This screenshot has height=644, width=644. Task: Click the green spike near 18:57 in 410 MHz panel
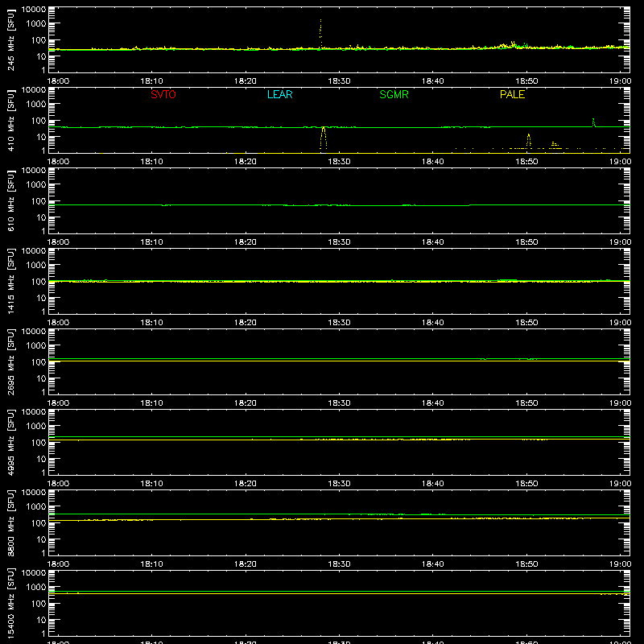593,122
